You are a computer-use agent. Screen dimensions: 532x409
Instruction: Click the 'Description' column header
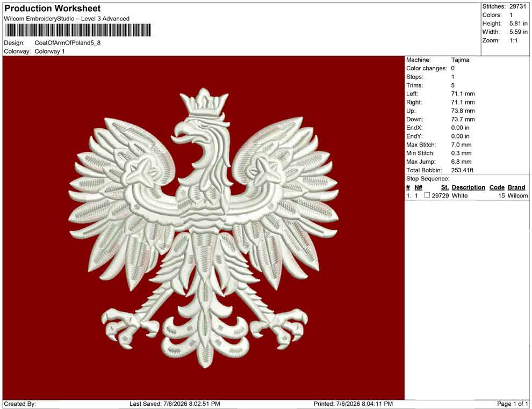click(468, 187)
